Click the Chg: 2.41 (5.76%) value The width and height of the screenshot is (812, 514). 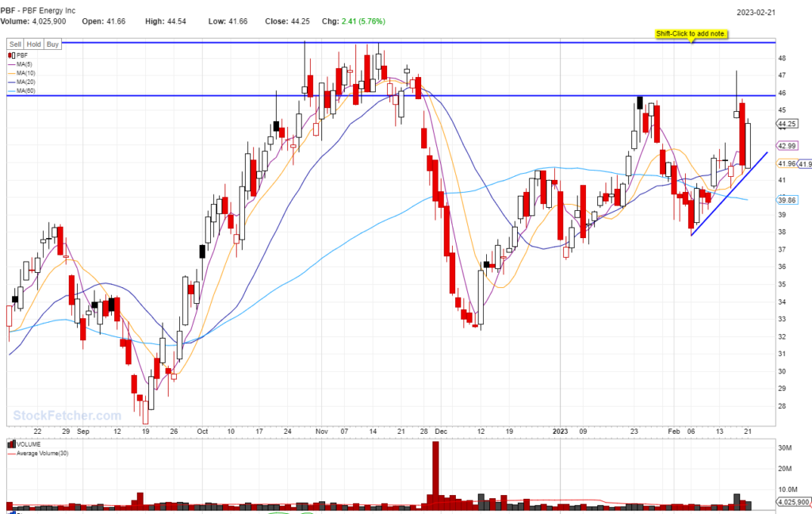pos(354,21)
